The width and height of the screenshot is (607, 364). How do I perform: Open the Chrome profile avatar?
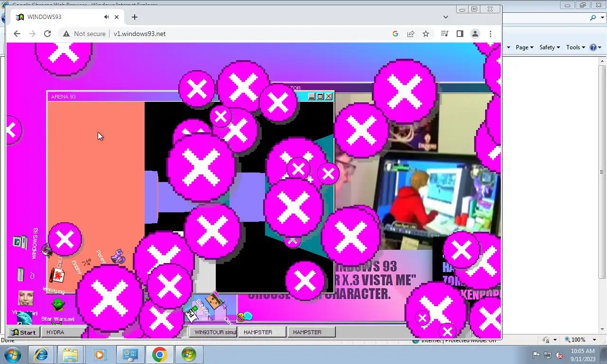475,34
